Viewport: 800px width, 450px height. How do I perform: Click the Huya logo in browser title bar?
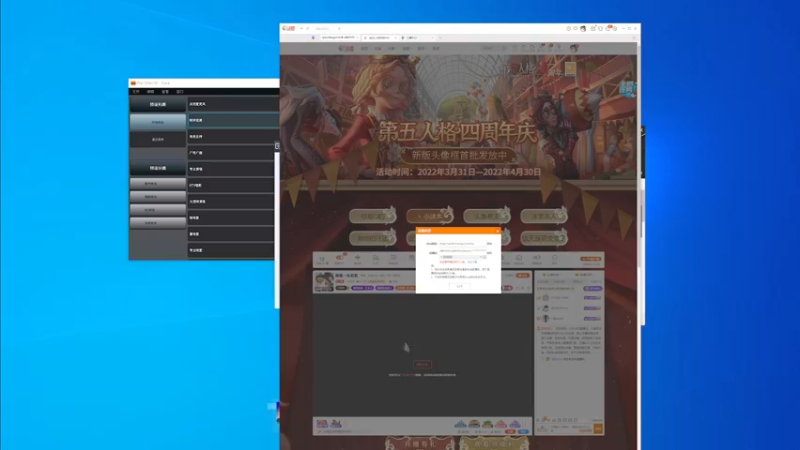288,29
